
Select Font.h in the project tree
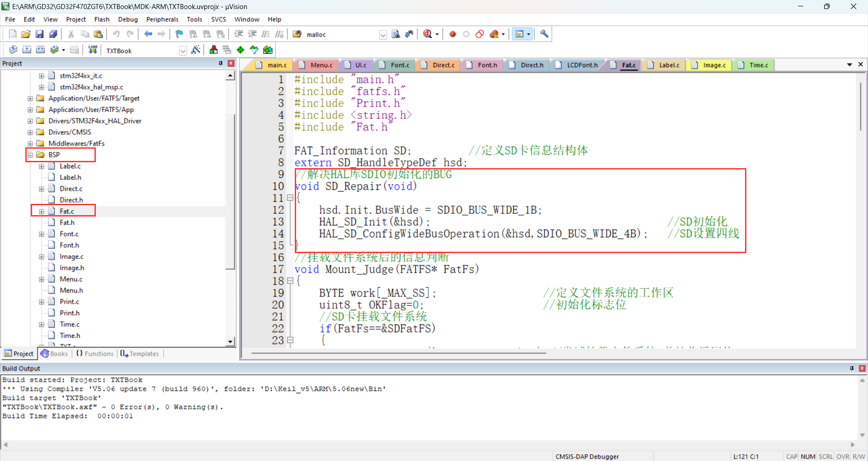69,245
